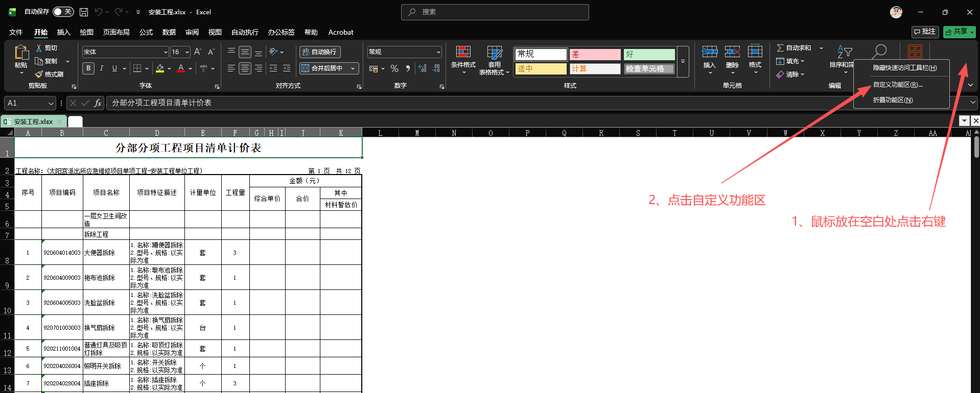Choose 自定义功能区(R) from context menu
Image resolution: width=980 pixels, height=393 pixels.
point(898,85)
